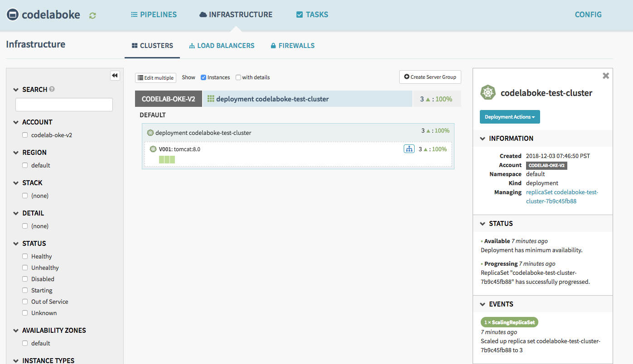This screenshot has height=364, width=633.
Task: Uncheck the Instances show checkbox
Action: [x=203, y=77]
